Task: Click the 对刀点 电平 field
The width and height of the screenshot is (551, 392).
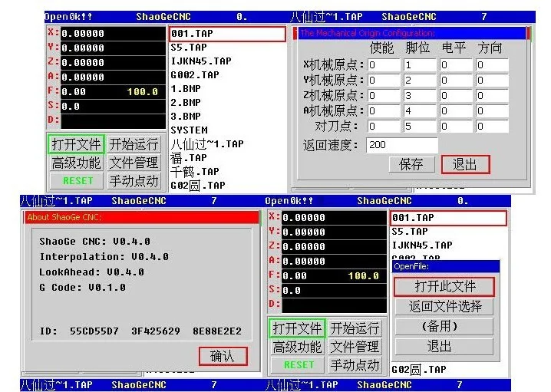Action: 456,126
